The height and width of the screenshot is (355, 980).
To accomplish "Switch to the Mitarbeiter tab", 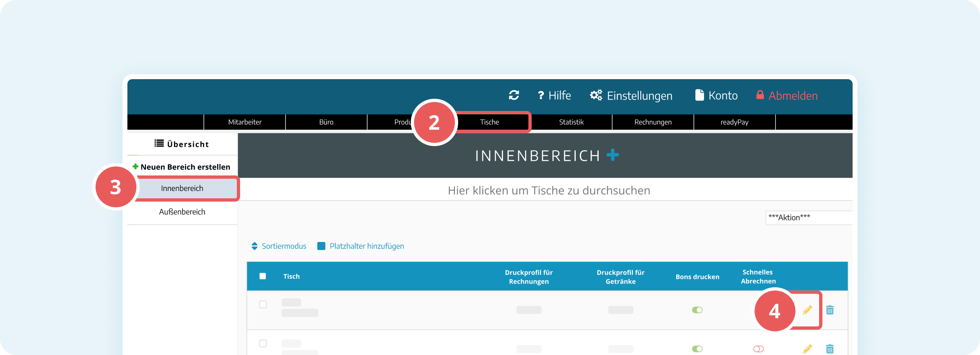I will click(x=245, y=122).
